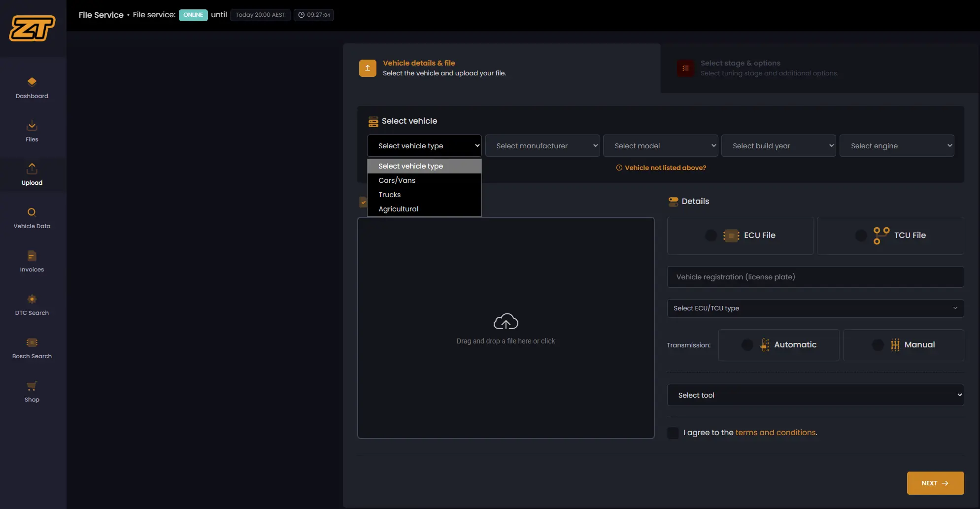Open Dashboard from the sidebar icon
The height and width of the screenshot is (509, 980).
[x=32, y=82]
